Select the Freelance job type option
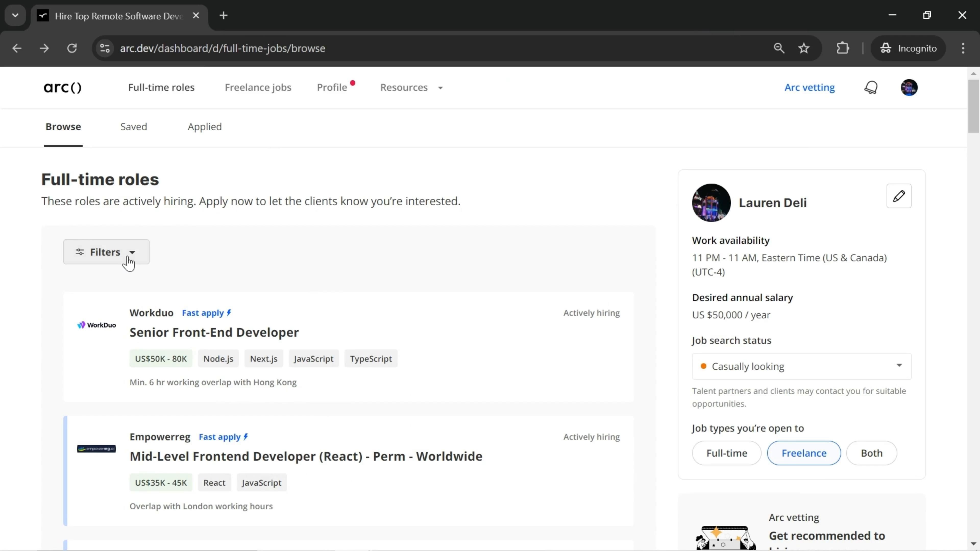This screenshot has width=980, height=551. [x=803, y=453]
